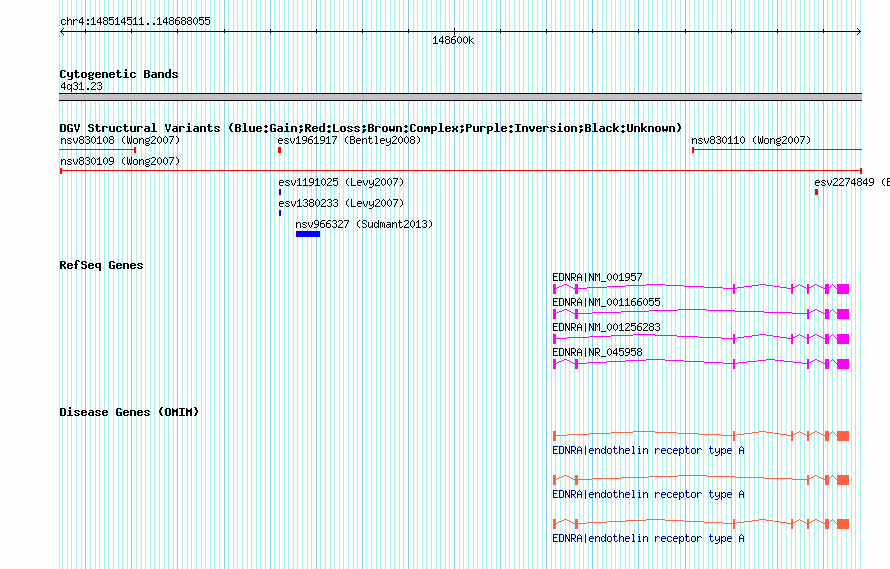The width and height of the screenshot is (890, 569).
Task: Click the blue esv1380233 gain marker
Action: (x=280, y=213)
